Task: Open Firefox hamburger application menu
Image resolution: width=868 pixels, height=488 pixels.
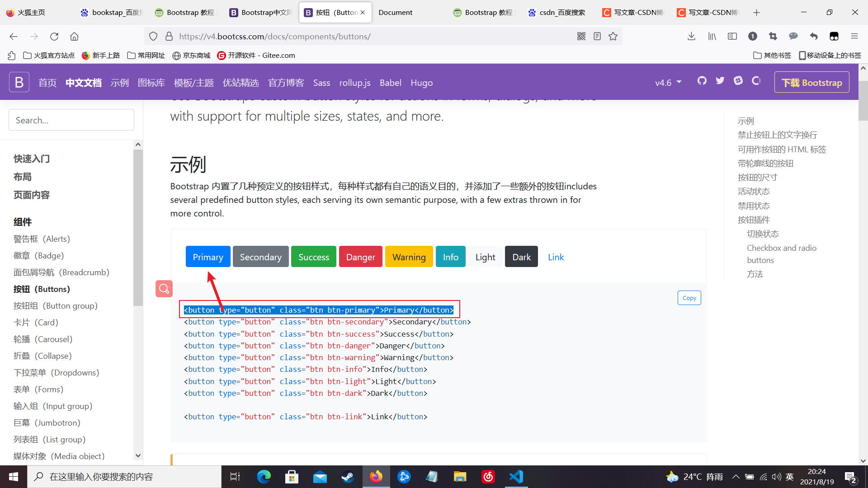Action: point(854,36)
